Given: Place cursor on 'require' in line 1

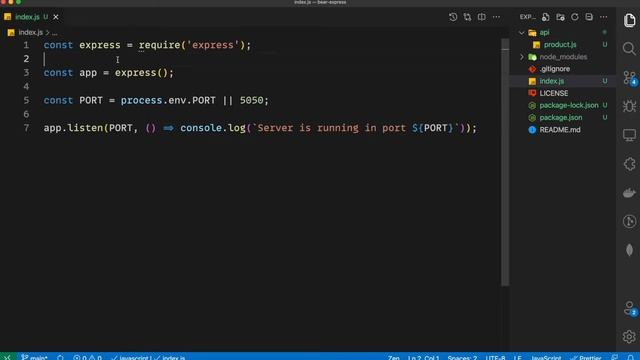Looking at the screenshot, I should pyautogui.click(x=159, y=45).
